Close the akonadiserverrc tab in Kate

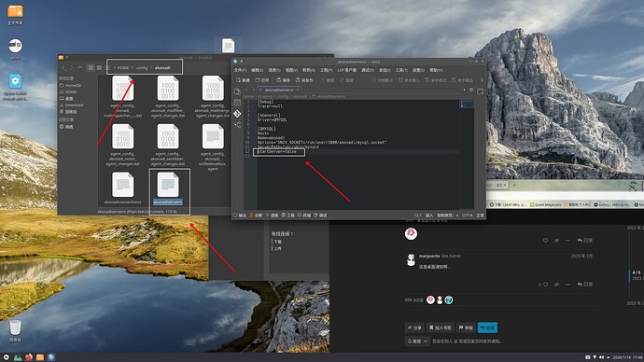(x=298, y=90)
